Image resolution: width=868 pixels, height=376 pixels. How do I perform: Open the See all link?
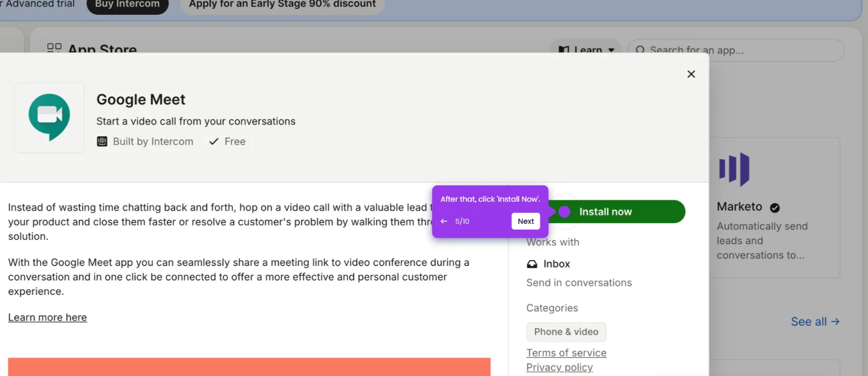815,322
